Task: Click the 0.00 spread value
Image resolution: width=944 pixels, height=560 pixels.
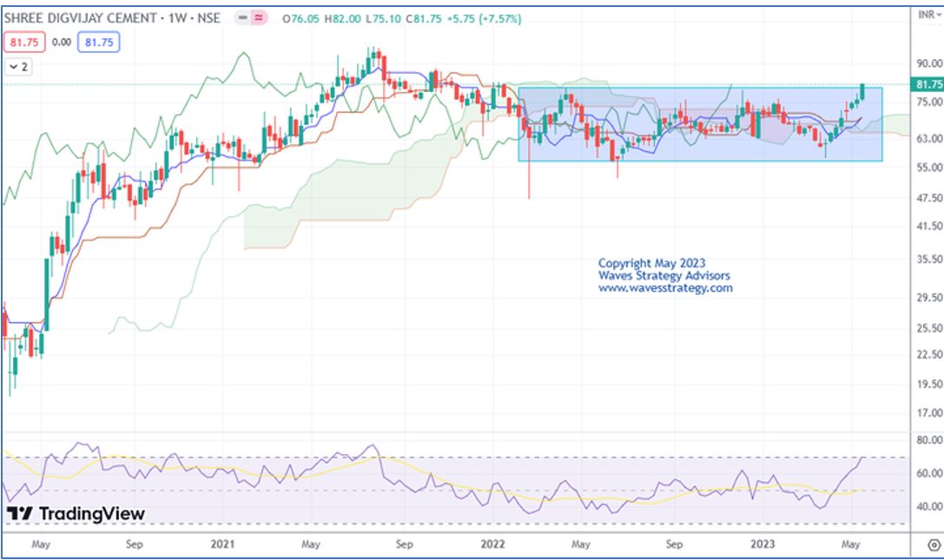Action: click(62, 43)
